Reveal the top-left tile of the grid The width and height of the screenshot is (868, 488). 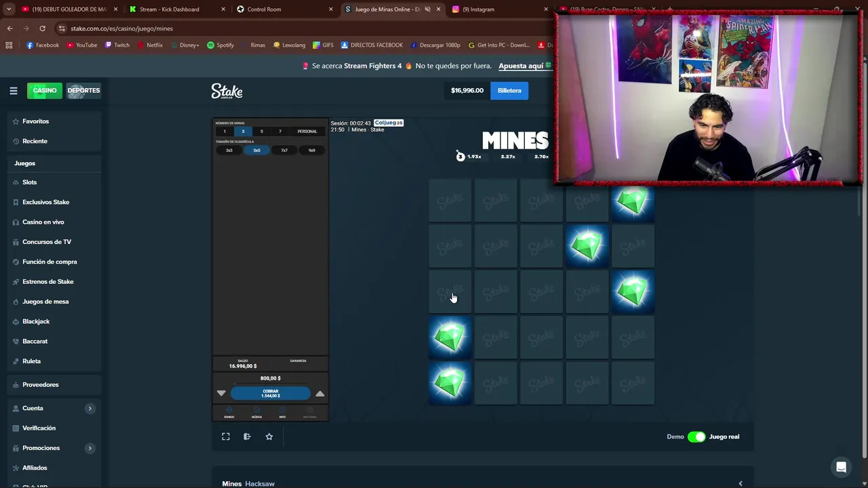pos(450,201)
